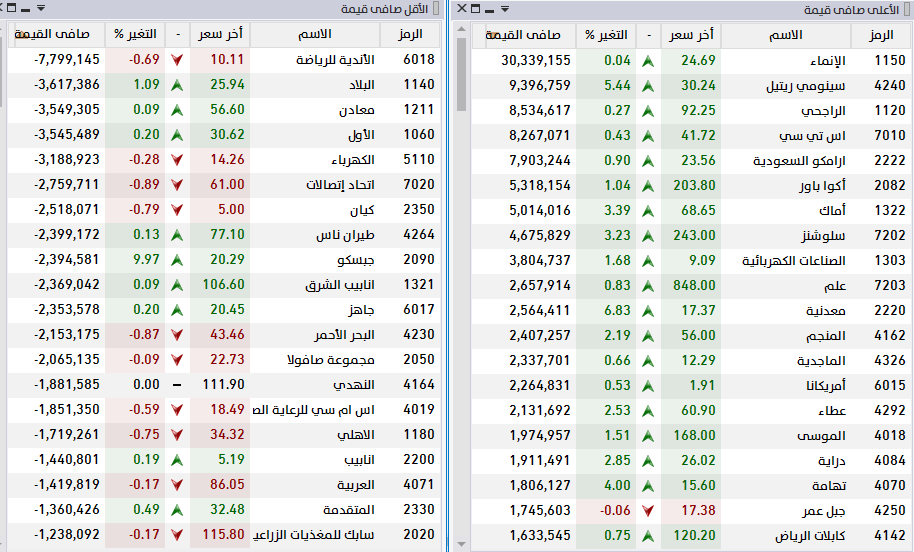Viewport: 914px width, 552px height.
Task: Select the مجموعة صافولا stock name
Action: (331, 360)
